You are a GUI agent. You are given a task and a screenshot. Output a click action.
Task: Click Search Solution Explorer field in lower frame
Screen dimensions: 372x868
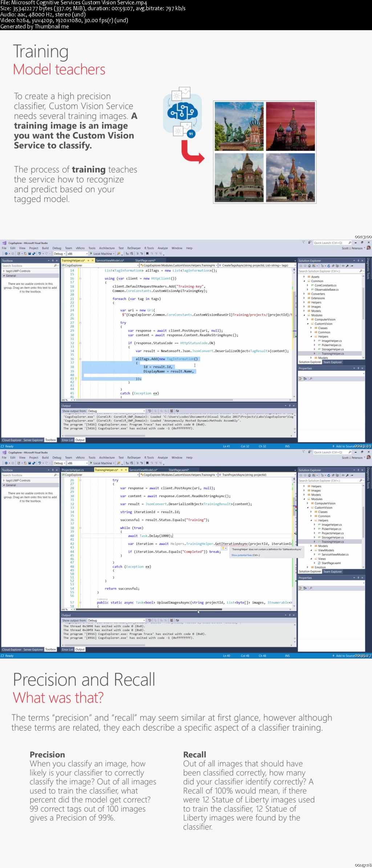331,481
